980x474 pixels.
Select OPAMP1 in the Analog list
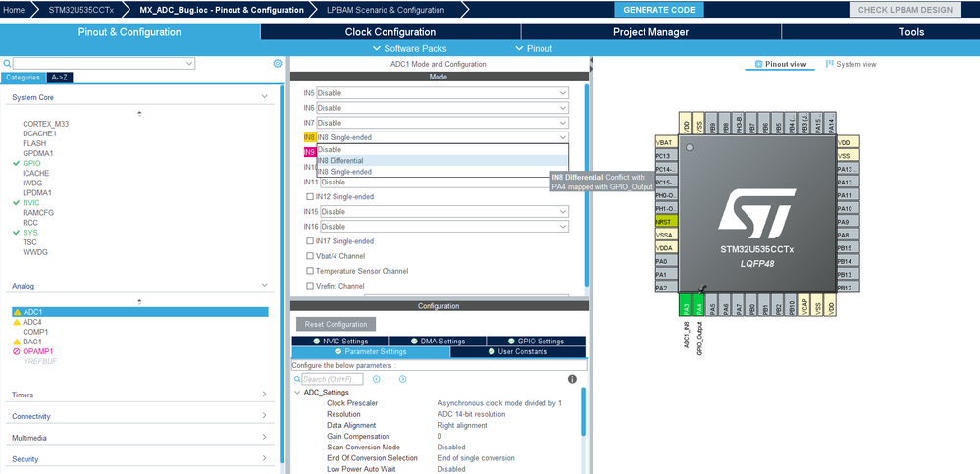(38, 351)
